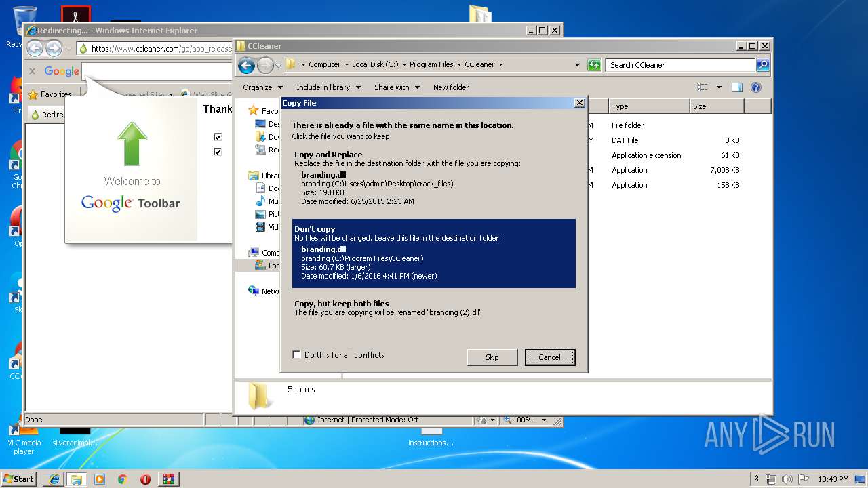Select the Music library icon
Viewport: 868px width, 488px height.
pos(260,201)
